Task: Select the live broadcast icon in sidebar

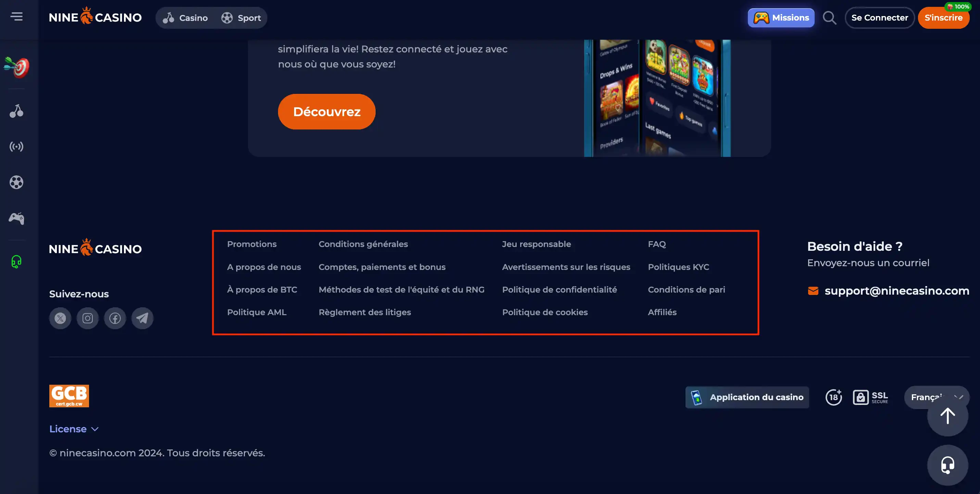Action: click(x=16, y=147)
